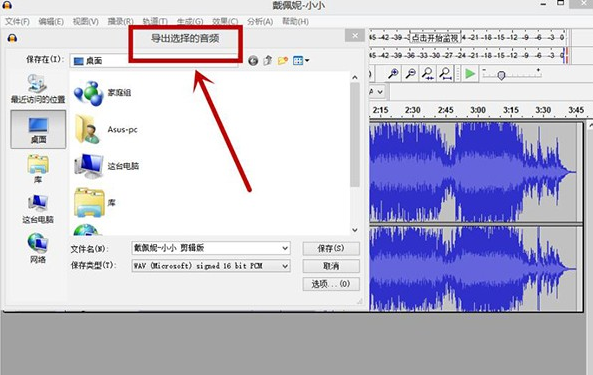
Task: Click the green play-at-speed button
Action: [x=470, y=73]
